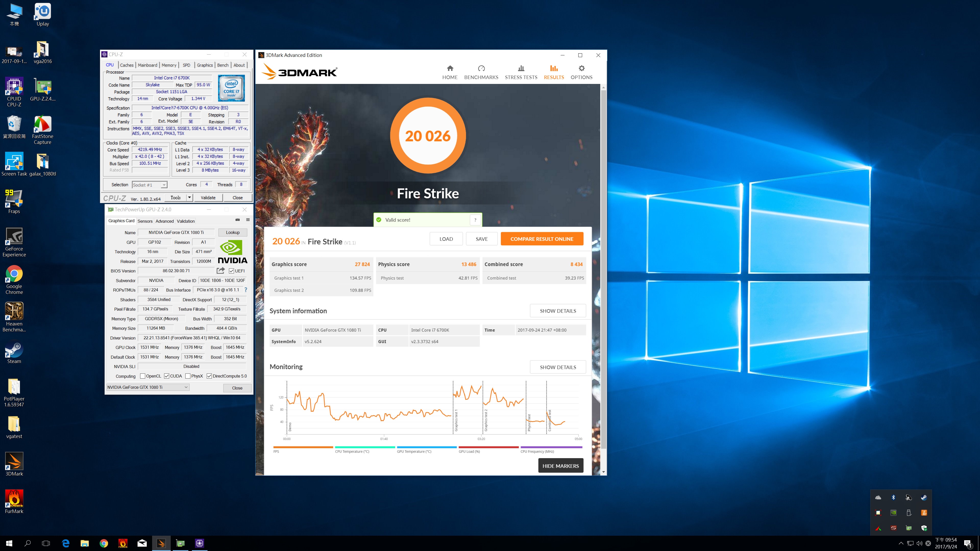
Task: Click scroll down arrow in 3DMark
Action: 603,472
